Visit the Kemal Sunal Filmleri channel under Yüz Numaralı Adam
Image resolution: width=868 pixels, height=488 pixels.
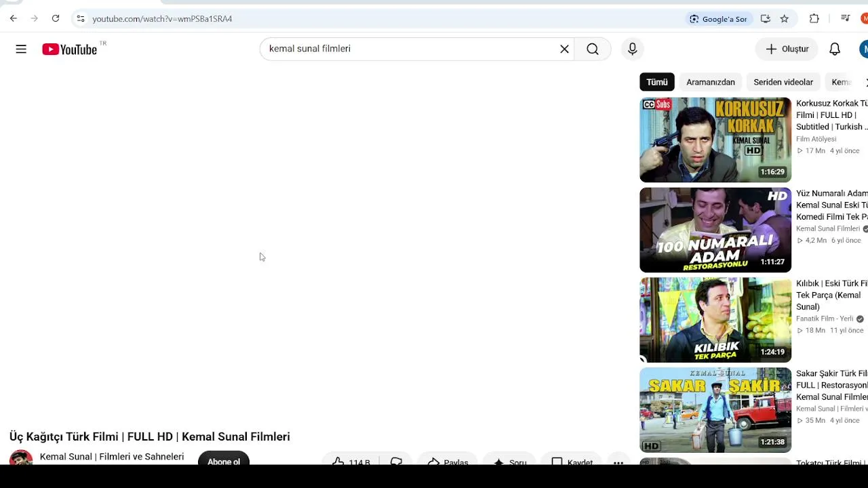pyautogui.click(x=828, y=228)
